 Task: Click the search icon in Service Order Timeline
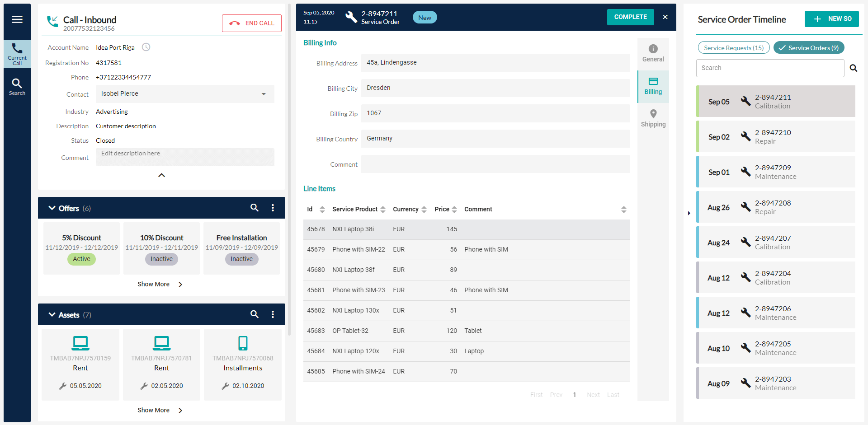[x=854, y=68]
